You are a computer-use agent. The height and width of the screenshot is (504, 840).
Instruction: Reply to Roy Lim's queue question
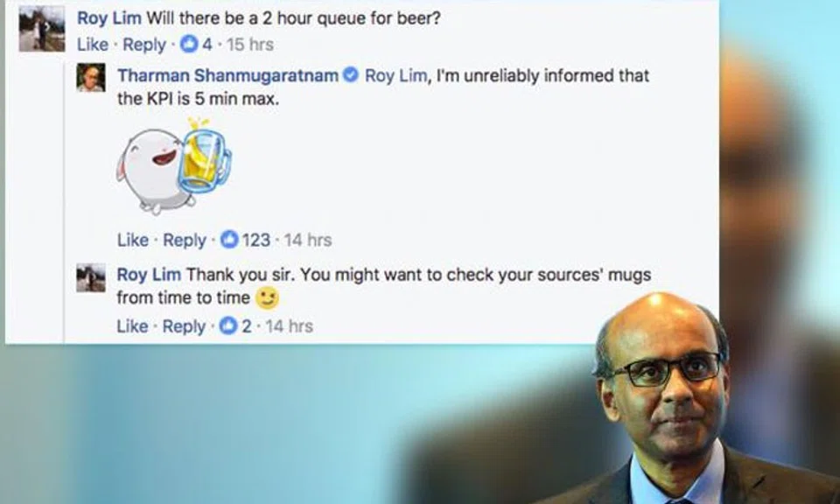point(144,45)
